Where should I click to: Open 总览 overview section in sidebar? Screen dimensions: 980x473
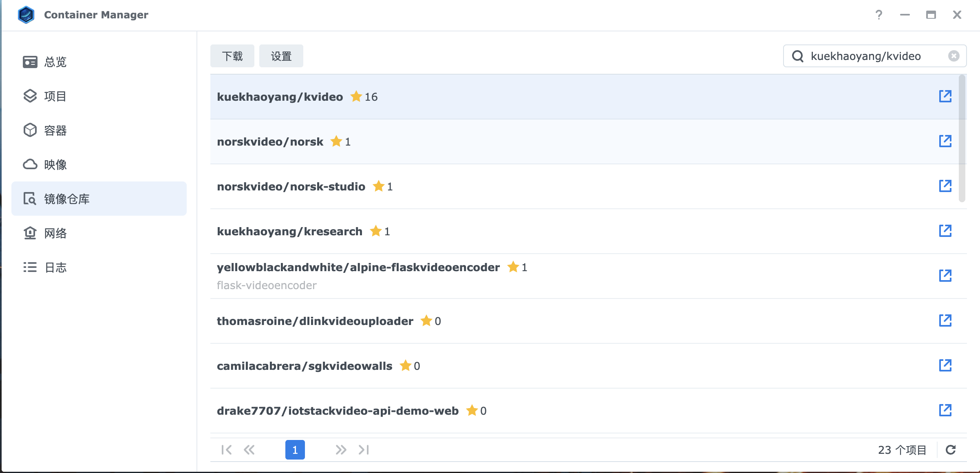pos(55,62)
